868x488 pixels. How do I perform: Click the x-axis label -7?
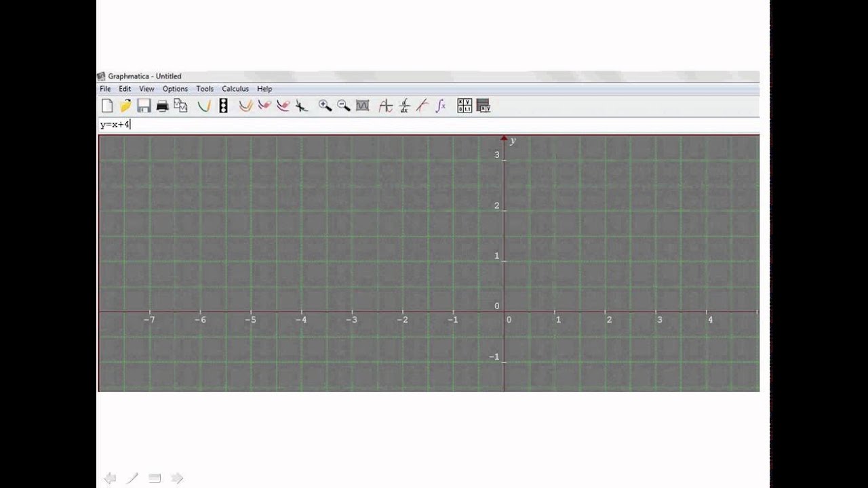pyautogui.click(x=149, y=320)
